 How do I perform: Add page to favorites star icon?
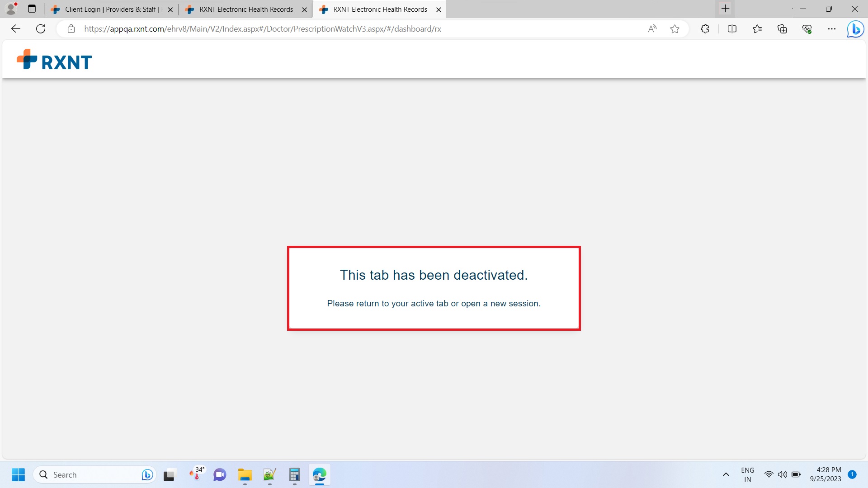[675, 29]
